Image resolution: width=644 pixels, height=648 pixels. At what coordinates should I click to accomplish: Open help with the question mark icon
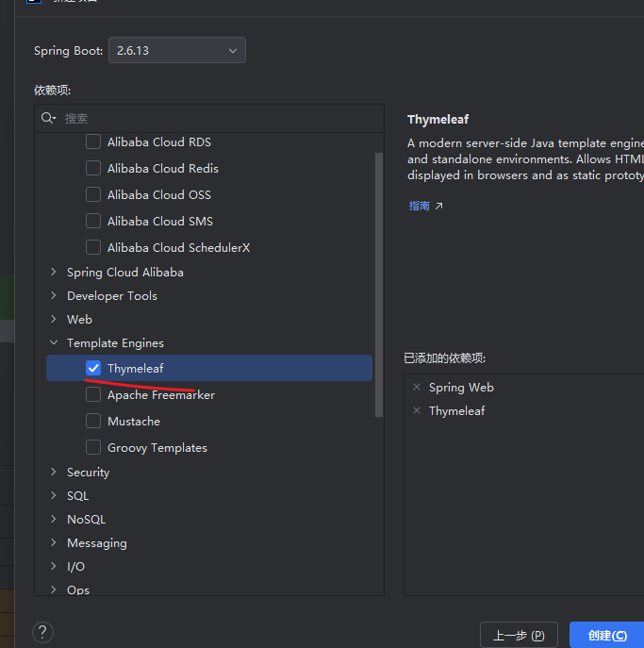tap(42, 632)
